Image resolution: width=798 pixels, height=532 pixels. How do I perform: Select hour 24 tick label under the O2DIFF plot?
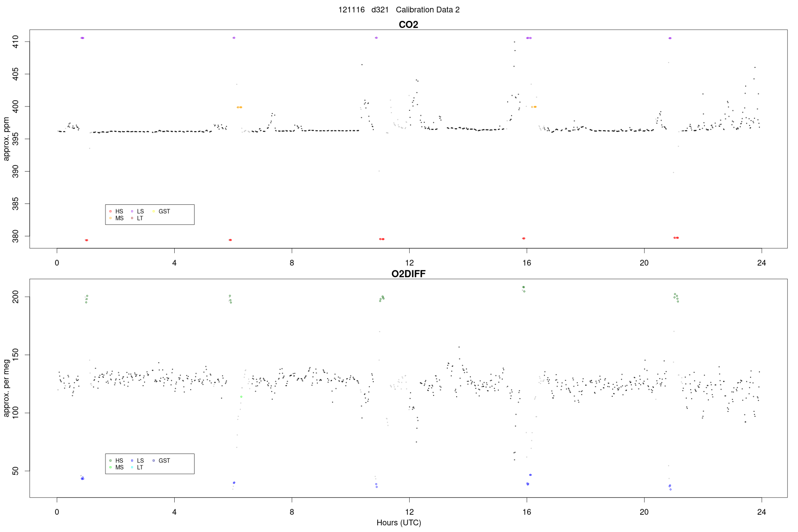coord(762,512)
